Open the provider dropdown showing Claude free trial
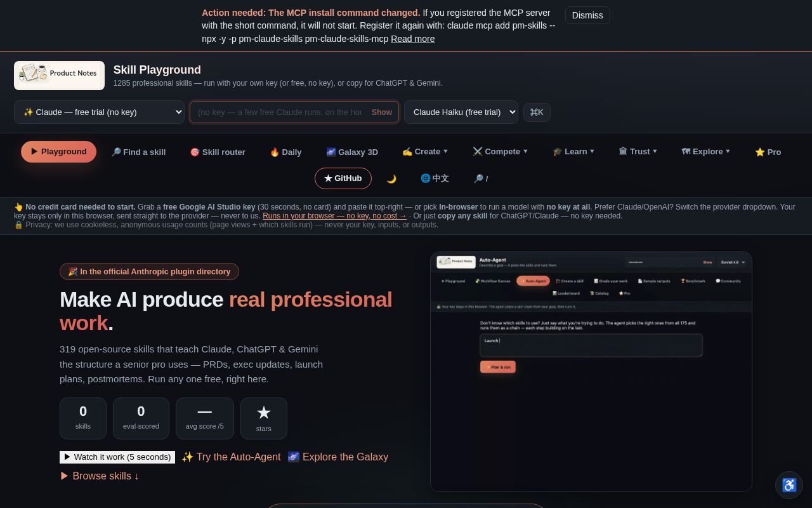 [x=99, y=112]
